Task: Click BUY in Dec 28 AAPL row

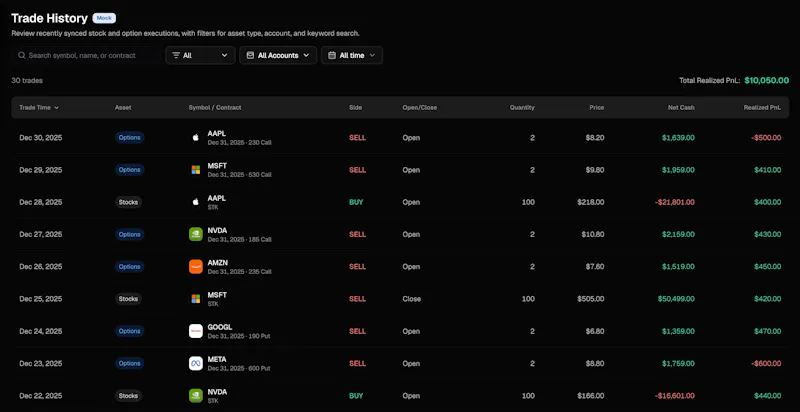Action: click(356, 202)
